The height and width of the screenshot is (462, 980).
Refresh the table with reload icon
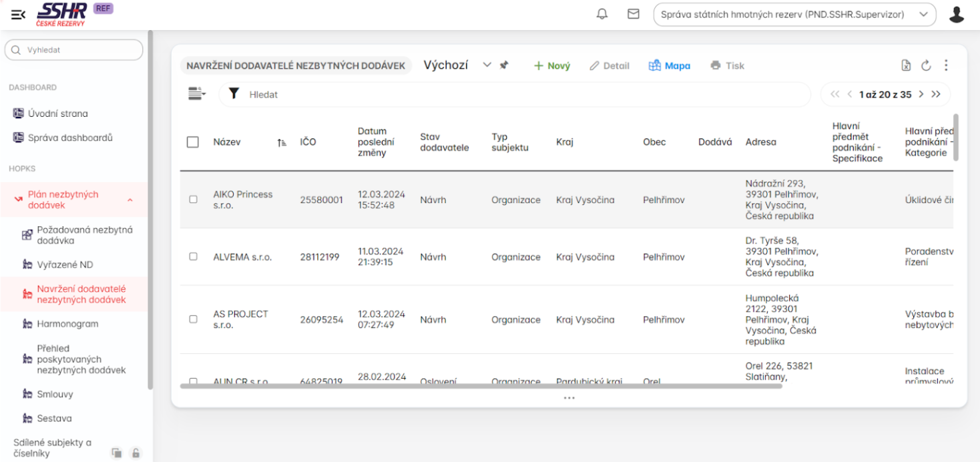pos(926,65)
